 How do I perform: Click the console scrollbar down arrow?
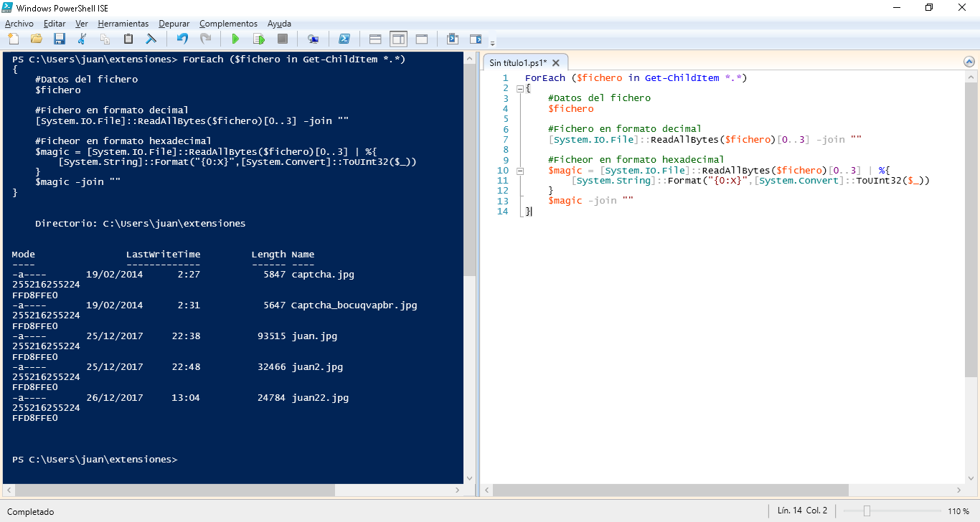coord(469,478)
